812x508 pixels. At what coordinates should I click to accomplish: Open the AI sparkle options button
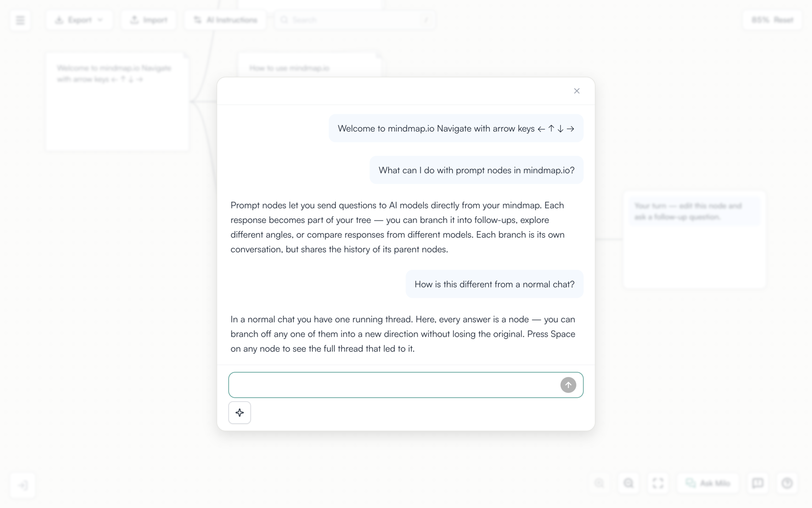coord(240,412)
